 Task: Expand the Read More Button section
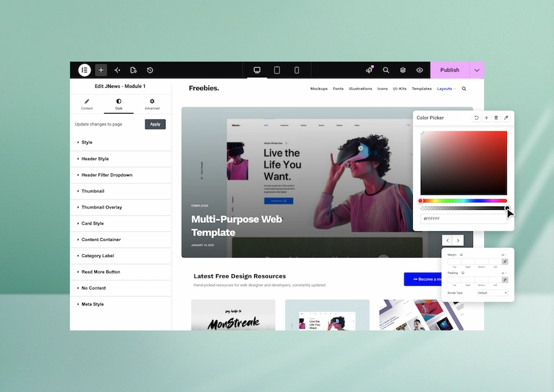pos(120,271)
